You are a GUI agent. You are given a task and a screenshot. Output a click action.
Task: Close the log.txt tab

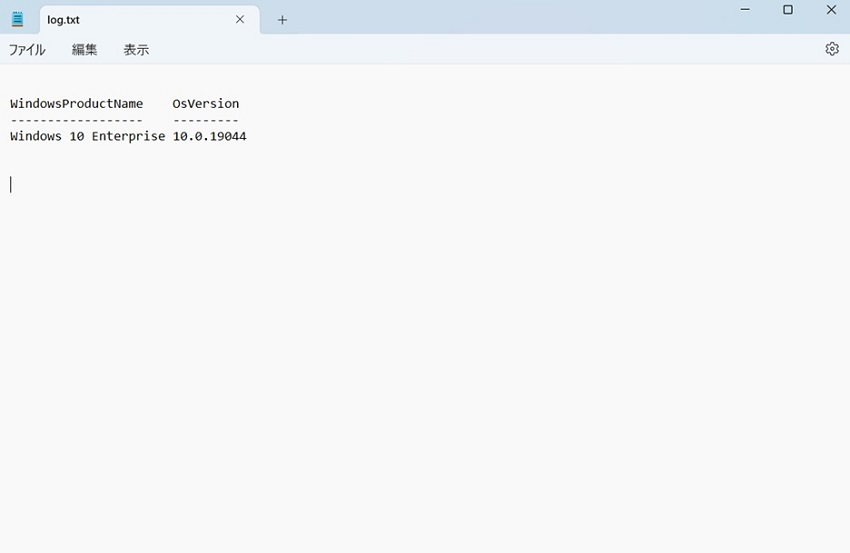(x=240, y=20)
